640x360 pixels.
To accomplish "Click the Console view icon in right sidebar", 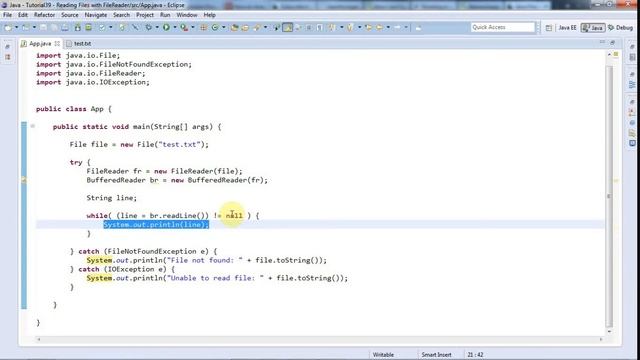I will coord(632,143).
